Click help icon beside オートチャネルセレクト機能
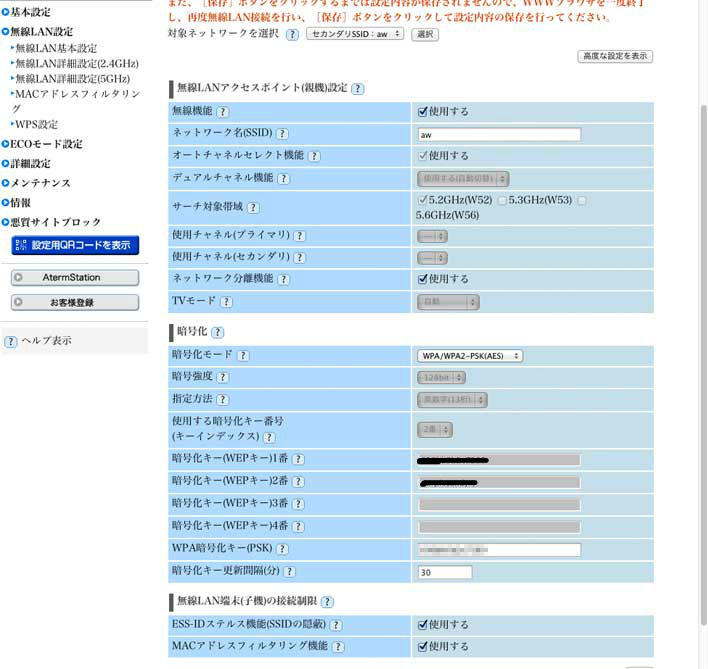The height and width of the screenshot is (669, 708). coord(314,156)
